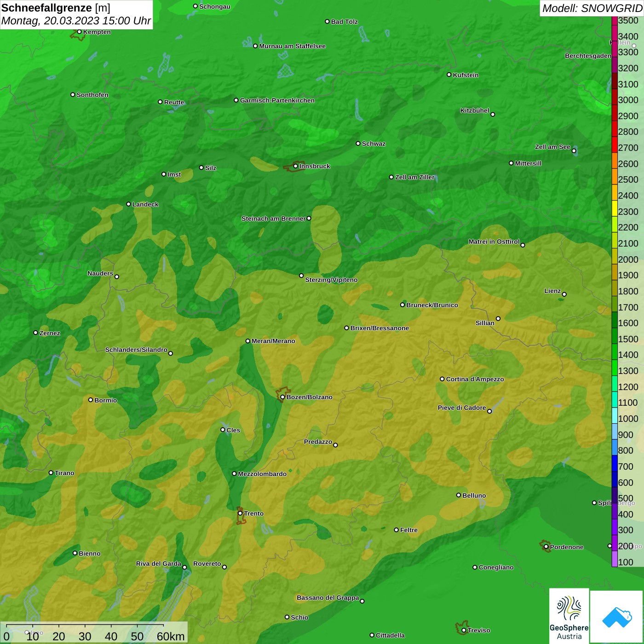Click the Conegliano location dot
Viewport: 644px width, 644px height.
[x=475, y=567]
